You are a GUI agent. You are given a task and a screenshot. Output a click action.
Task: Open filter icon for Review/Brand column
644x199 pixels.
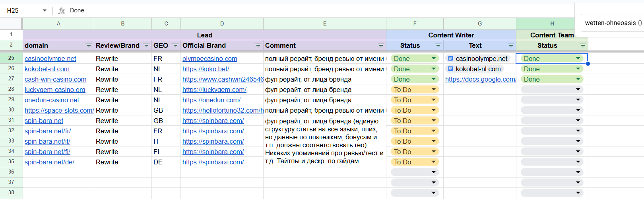[146, 46]
